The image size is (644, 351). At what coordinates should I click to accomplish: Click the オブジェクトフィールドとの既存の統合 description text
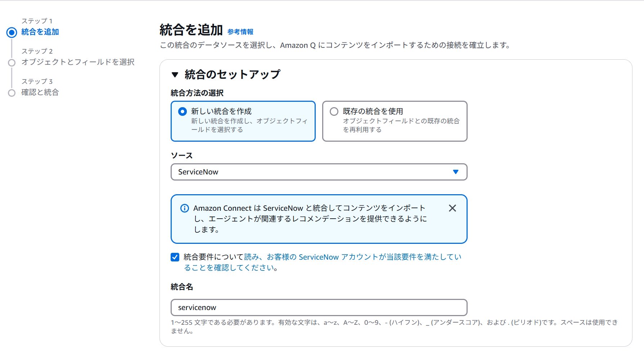click(x=401, y=125)
